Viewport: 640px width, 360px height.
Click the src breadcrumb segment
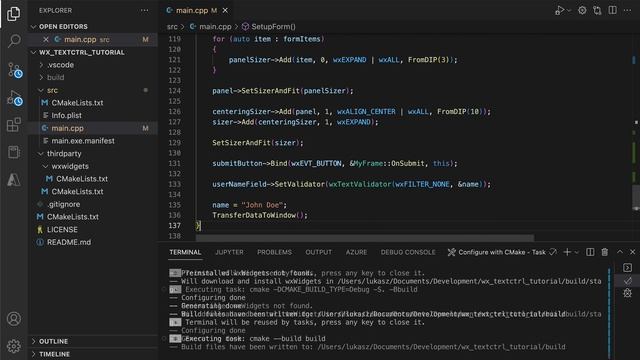click(172, 27)
